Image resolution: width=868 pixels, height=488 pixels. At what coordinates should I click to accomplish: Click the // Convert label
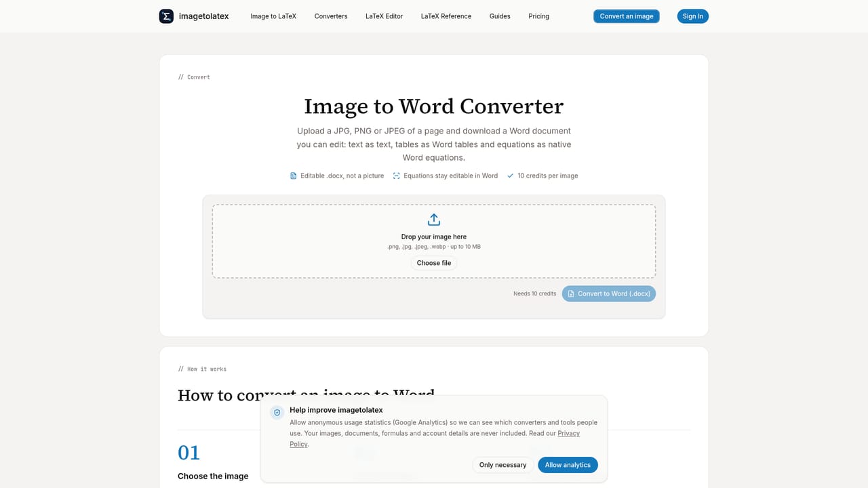pyautogui.click(x=194, y=77)
